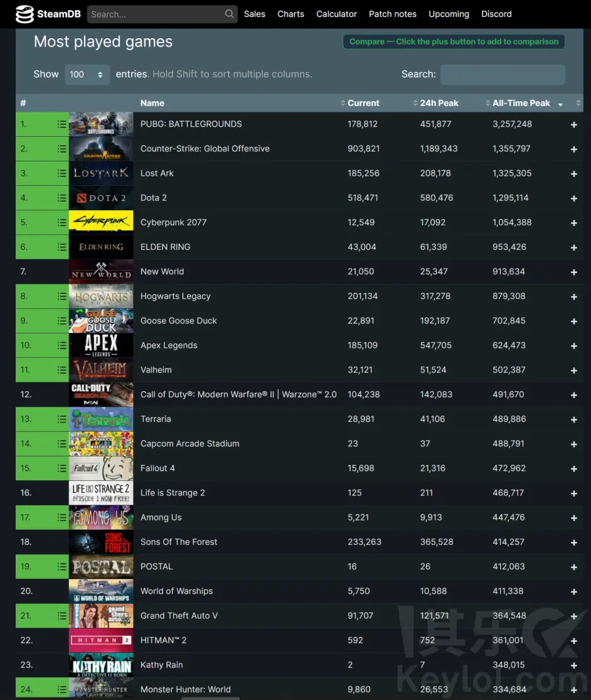The width and height of the screenshot is (591, 700).
Task: Sort table by rank number column
Action: [23, 103]
